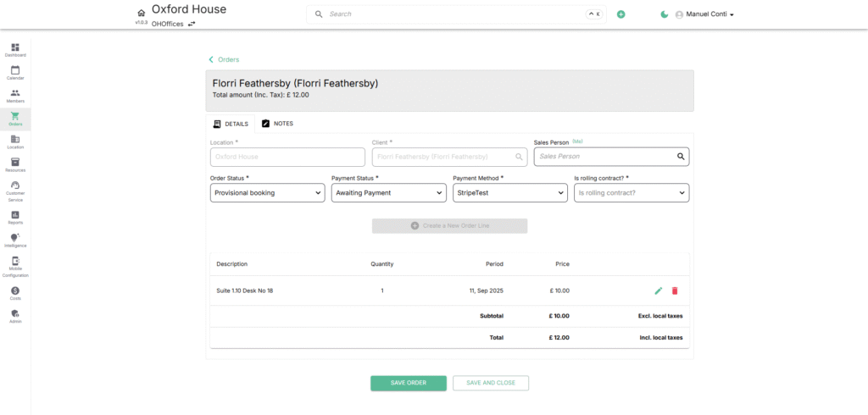Switch to the Notes tab

pos(277,124)
